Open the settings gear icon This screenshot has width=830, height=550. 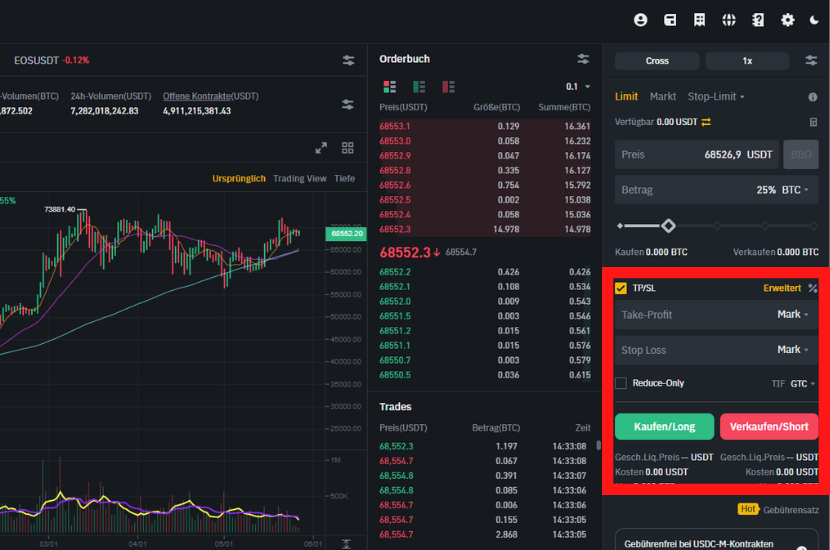pyautogui.click(x=787, y=20)
